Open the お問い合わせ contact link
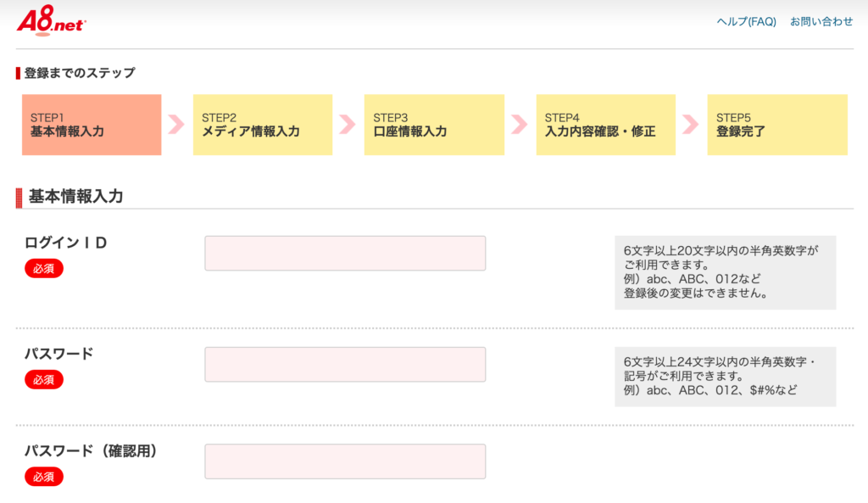This screenshot has width=868, height=503. point(821,22)
